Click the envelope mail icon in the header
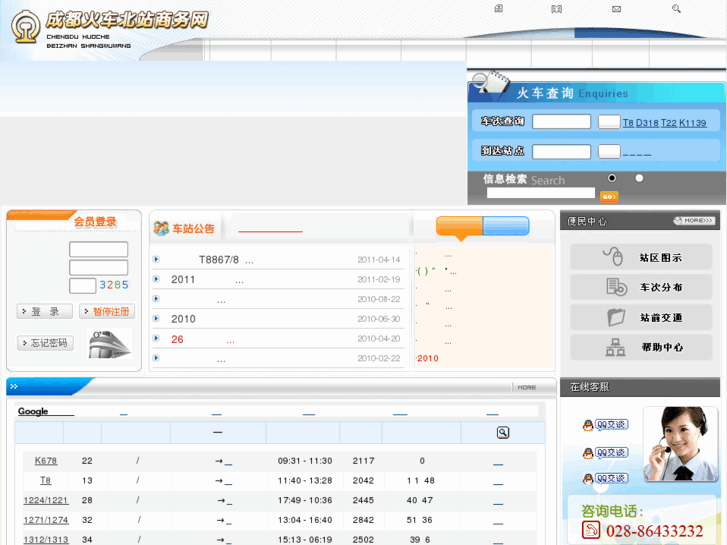Screen dimensions: 727x545 [x=616, y=9]
